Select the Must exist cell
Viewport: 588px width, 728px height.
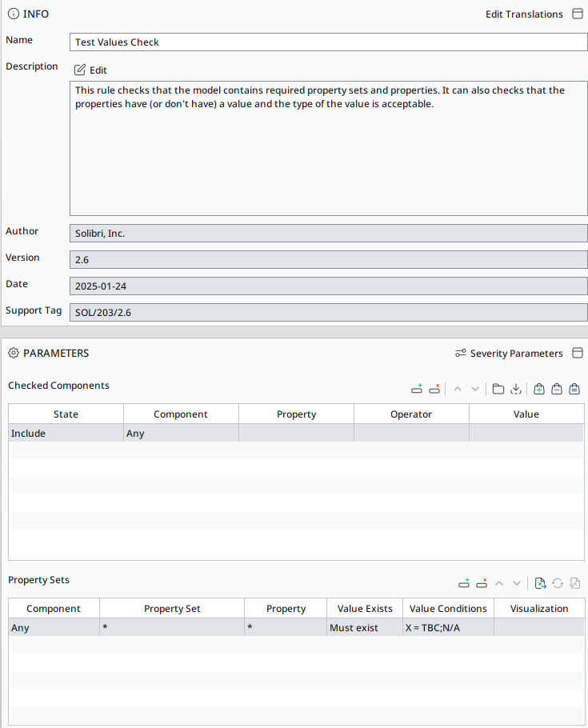click(365, 628)
